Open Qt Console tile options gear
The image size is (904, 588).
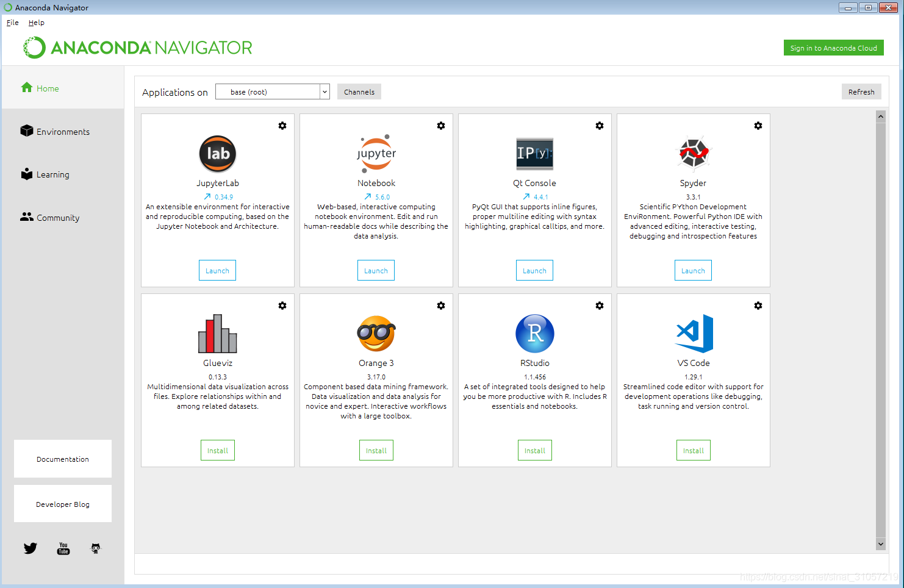click(600, 126)
